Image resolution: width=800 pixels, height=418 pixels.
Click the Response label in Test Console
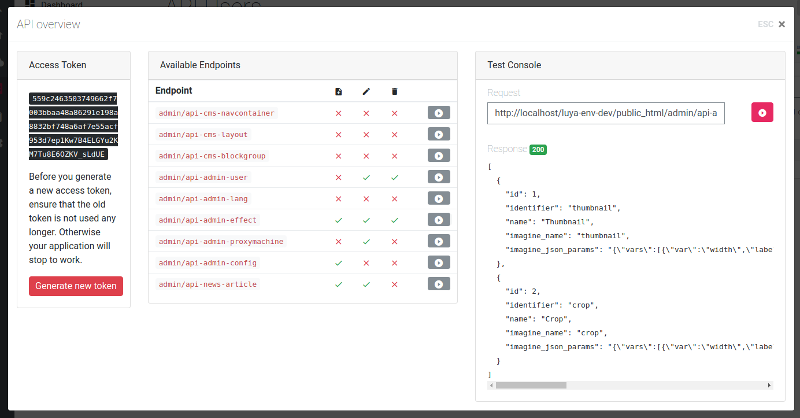tap(507, 149)
